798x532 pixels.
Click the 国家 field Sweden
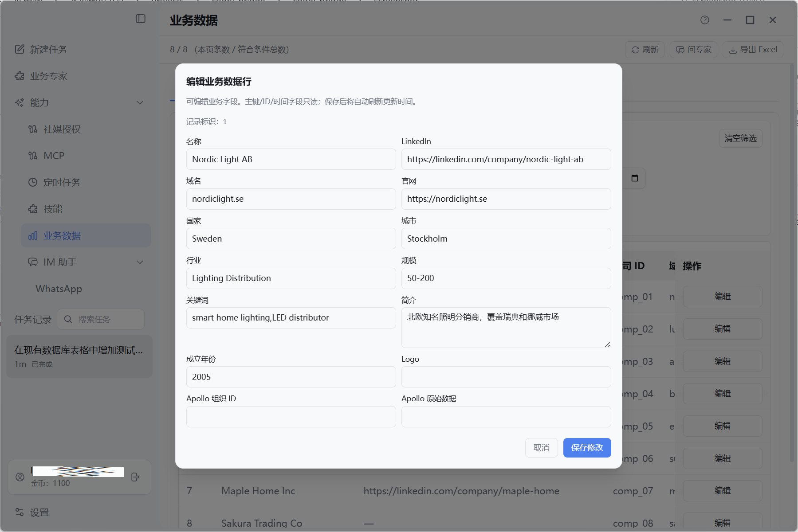[x=291, y=239]
